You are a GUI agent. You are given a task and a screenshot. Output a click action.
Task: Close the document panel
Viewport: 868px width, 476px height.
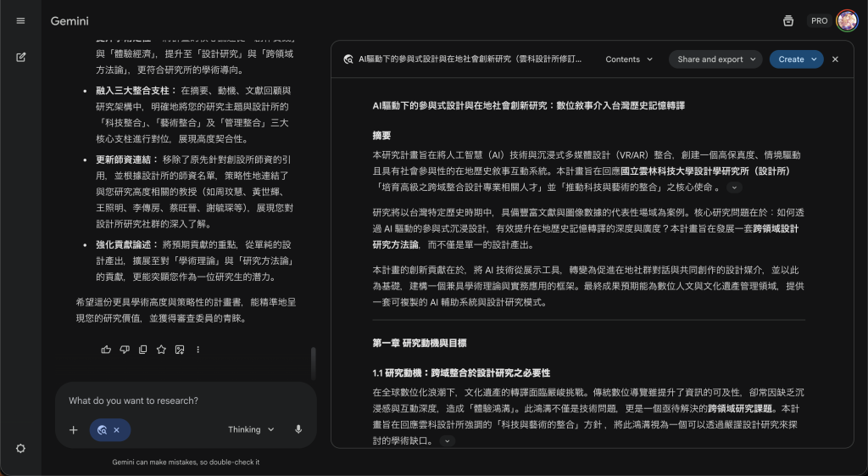click(x=835, y=59)
